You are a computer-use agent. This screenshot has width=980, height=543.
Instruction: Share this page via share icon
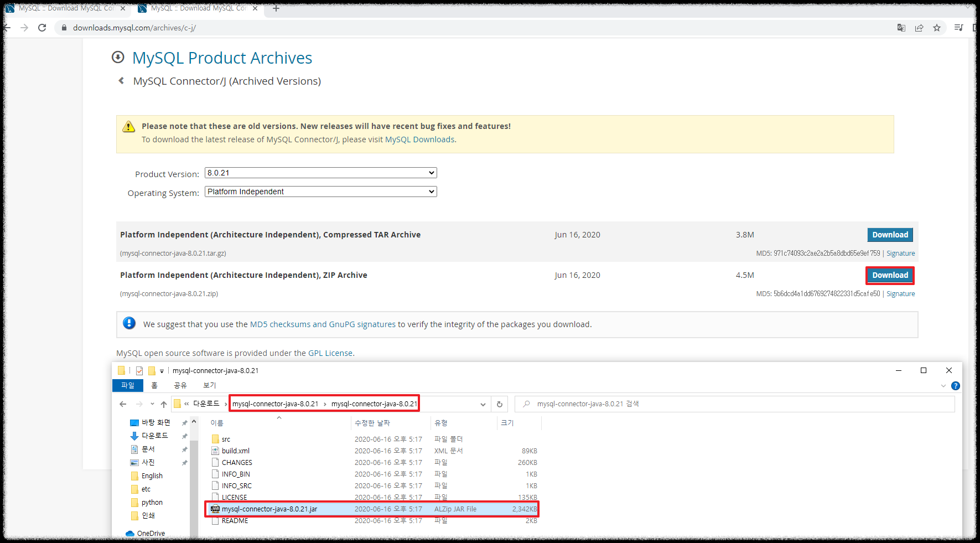click(919, 28)
